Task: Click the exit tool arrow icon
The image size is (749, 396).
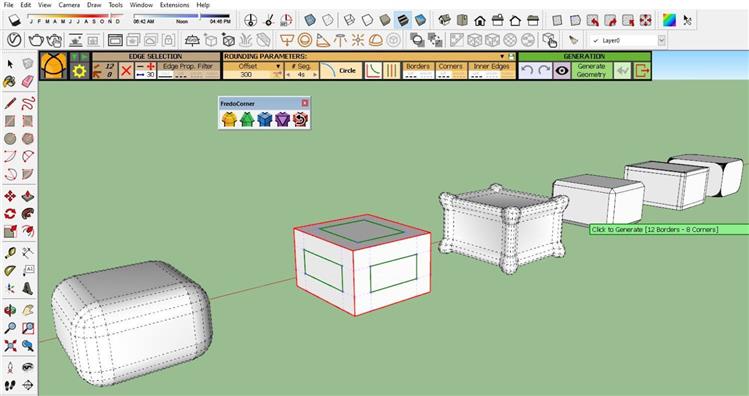Action: (x=642, y=71)
